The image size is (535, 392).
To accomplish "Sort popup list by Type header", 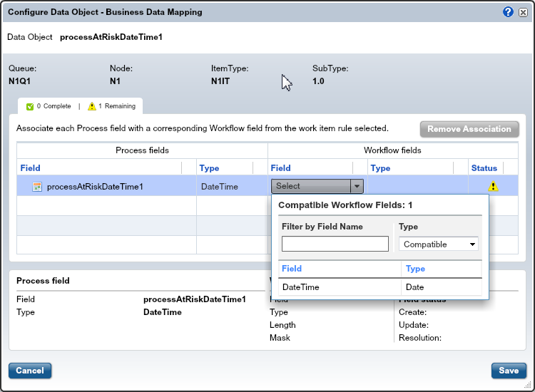I will 415,269.
